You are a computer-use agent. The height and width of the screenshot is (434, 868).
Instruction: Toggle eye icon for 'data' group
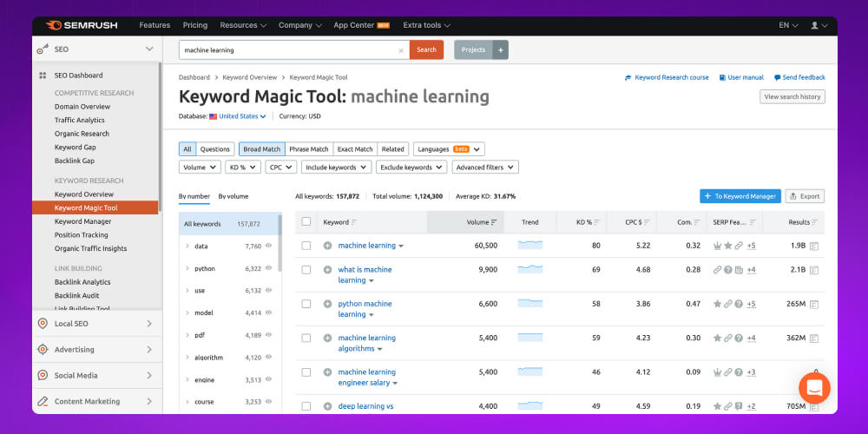click(268, 246)
